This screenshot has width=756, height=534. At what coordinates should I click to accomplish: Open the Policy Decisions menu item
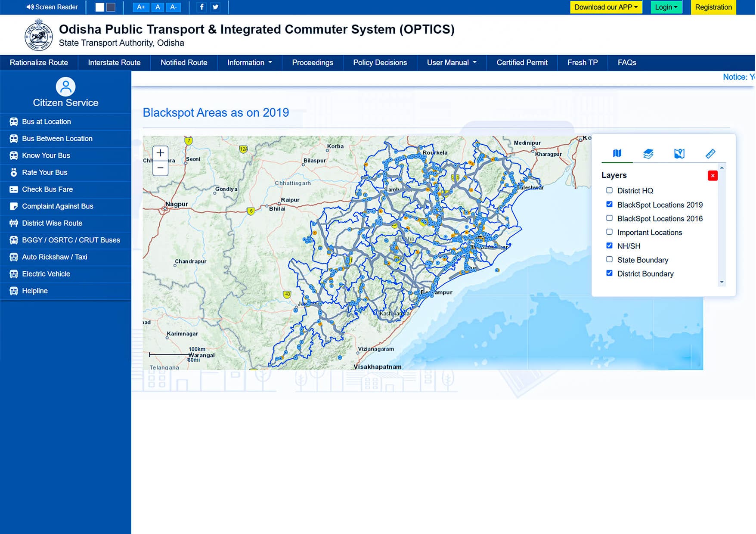click(x=380, y=62)
